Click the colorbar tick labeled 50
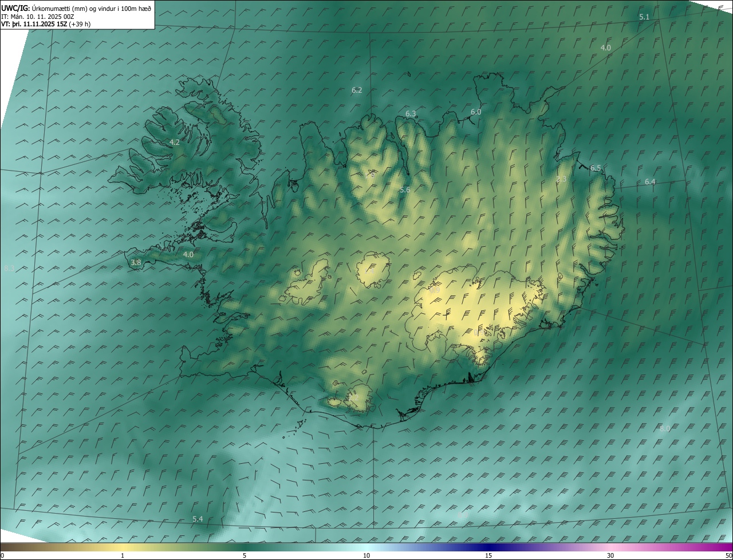The image size is (733, 560). tap(728, 556)
